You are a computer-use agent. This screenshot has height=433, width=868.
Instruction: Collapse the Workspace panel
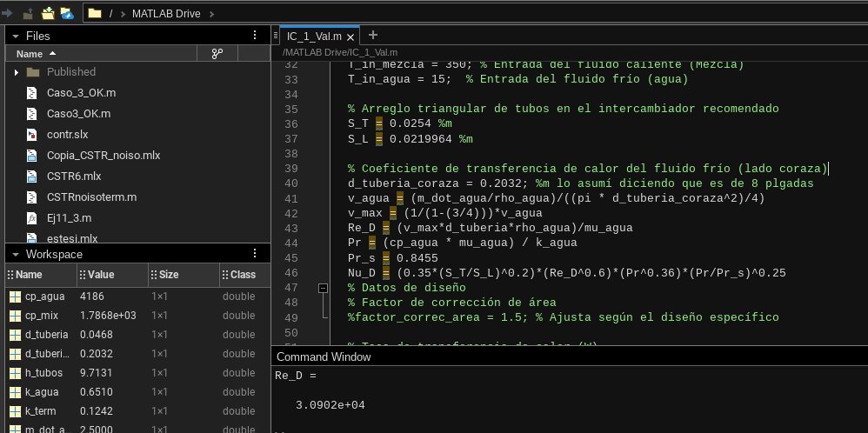pyautogui.click(x=16, y=255)
